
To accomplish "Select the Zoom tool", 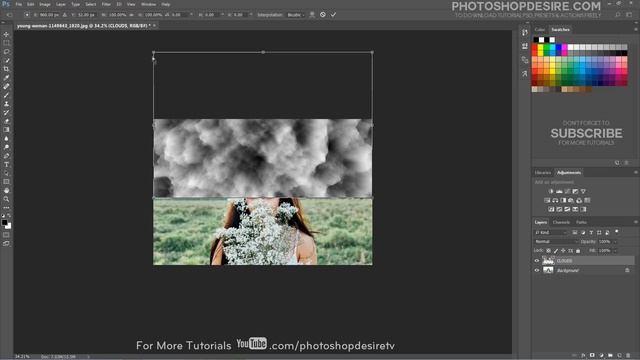I will point(6,199).
